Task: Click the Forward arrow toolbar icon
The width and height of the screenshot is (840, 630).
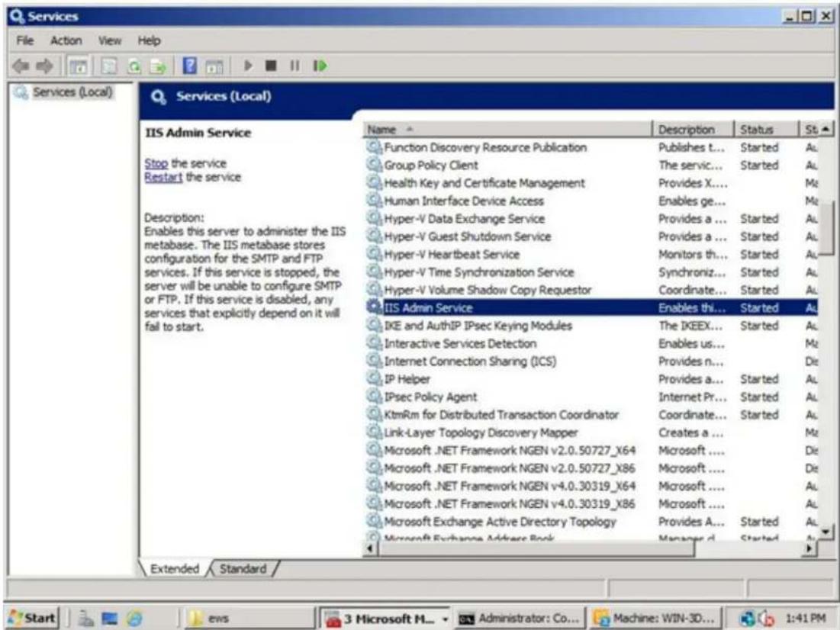Action: [44, 66]
